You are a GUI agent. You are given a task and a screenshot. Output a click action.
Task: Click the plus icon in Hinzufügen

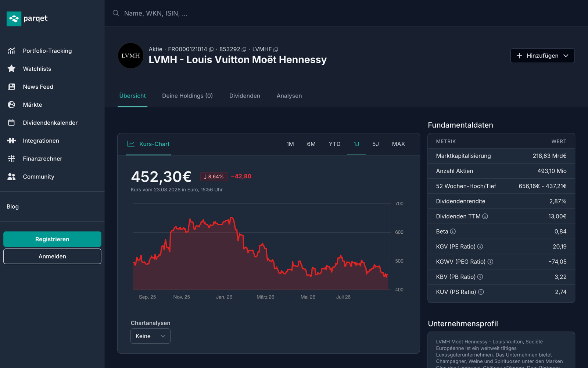(x=519, y=56)
